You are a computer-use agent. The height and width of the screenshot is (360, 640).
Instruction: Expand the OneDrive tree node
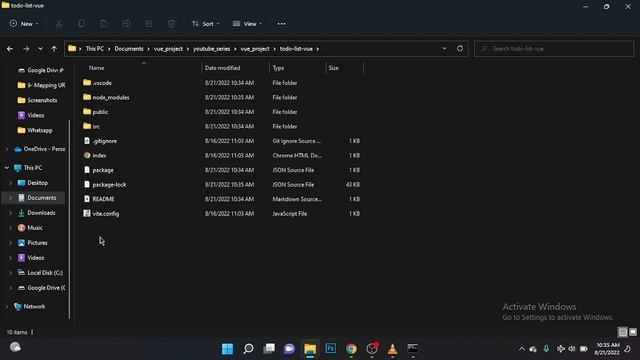7,149
